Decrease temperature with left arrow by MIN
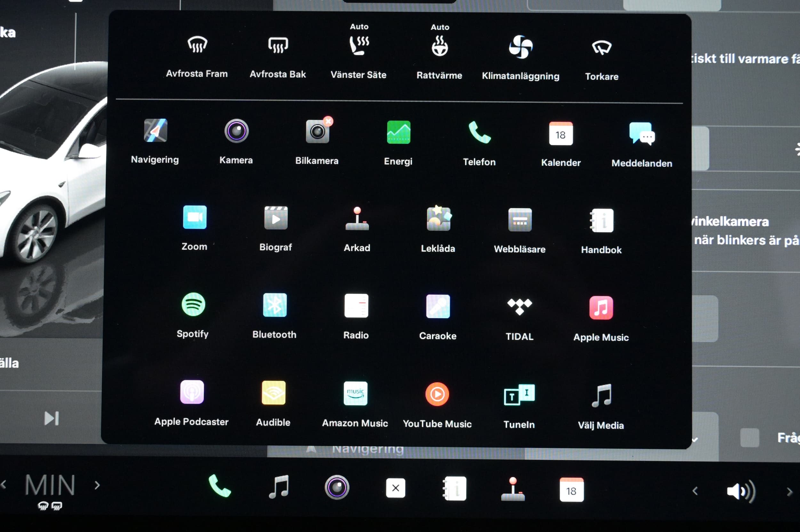This screenshot has height=532, width=800. (4, 484)
